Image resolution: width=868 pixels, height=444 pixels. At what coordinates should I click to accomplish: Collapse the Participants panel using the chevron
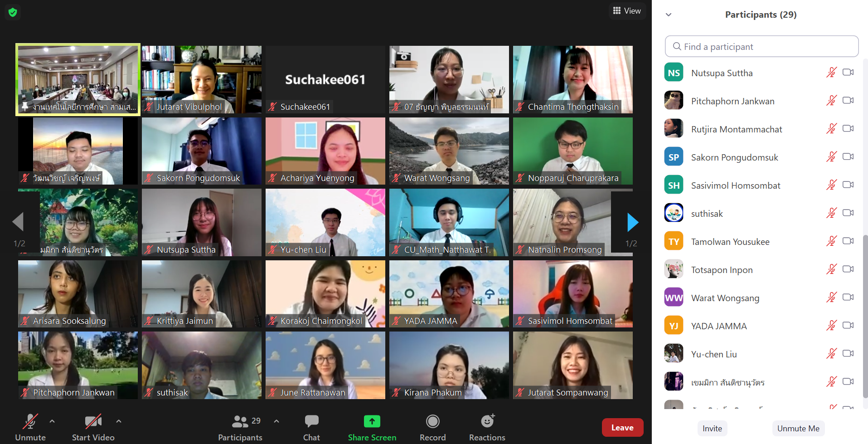click(669, 15)
